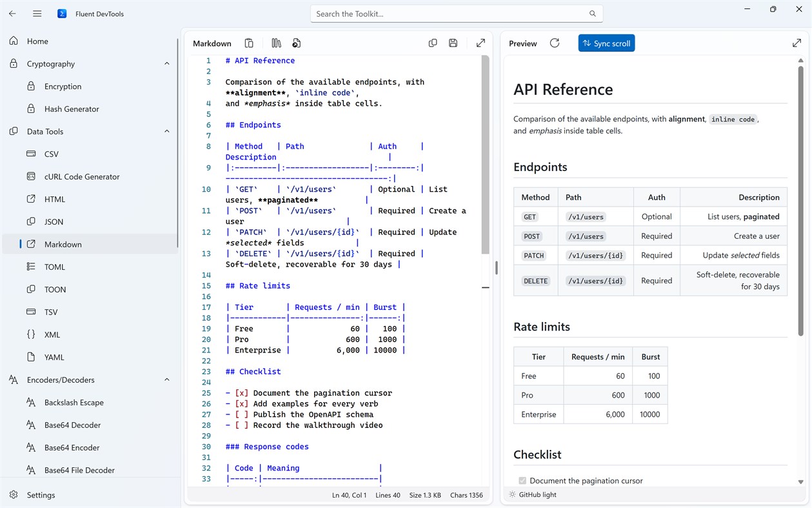
Task: Click the Fluent DevTools app logo
Action: tap(62, 14)
